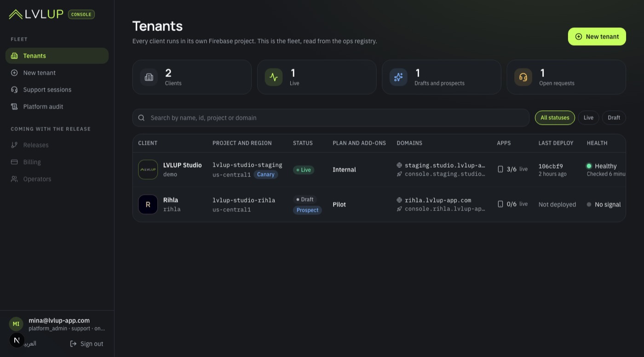Screen dimensions: 644x357
Task: Click the green Live status badge in table
Action: pyautogui.click(x=304, y=170)
